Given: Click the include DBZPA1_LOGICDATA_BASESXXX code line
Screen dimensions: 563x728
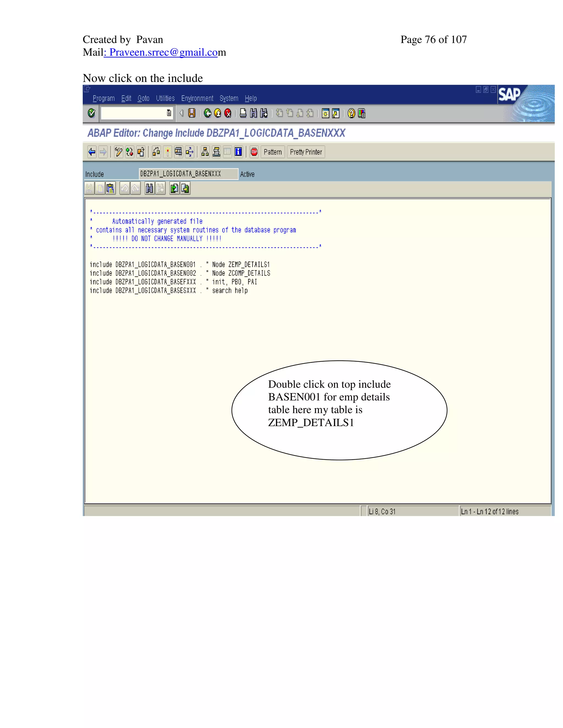Looking at the screenshot, I should pos(169,291).
